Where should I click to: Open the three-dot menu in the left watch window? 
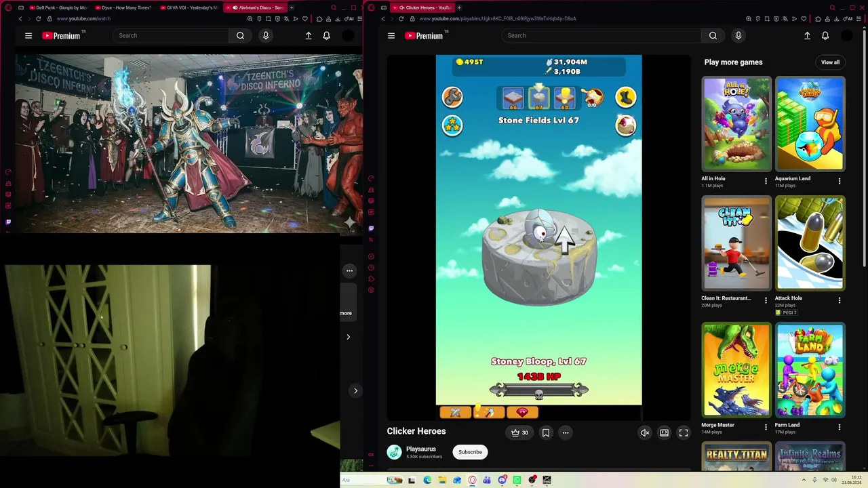coord(349,270)
